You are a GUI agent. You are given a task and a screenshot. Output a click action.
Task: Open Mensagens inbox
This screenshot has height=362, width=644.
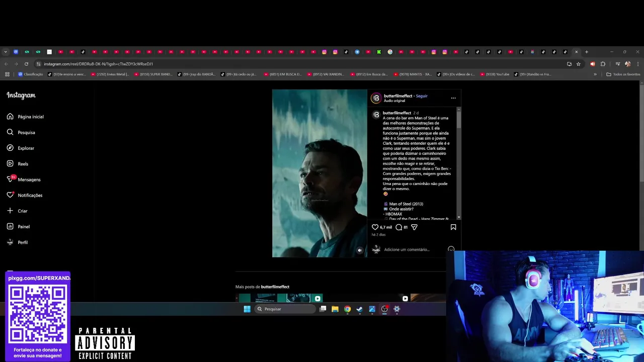[24, 179]
